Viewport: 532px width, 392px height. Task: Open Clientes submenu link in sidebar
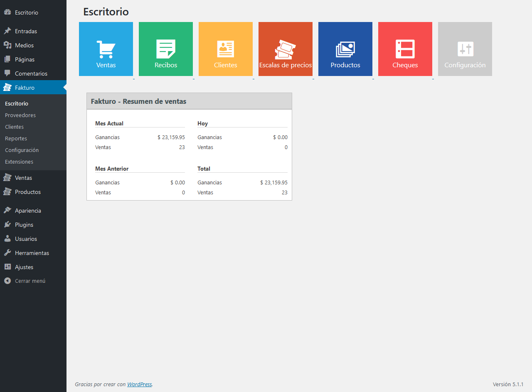point(14,127)
